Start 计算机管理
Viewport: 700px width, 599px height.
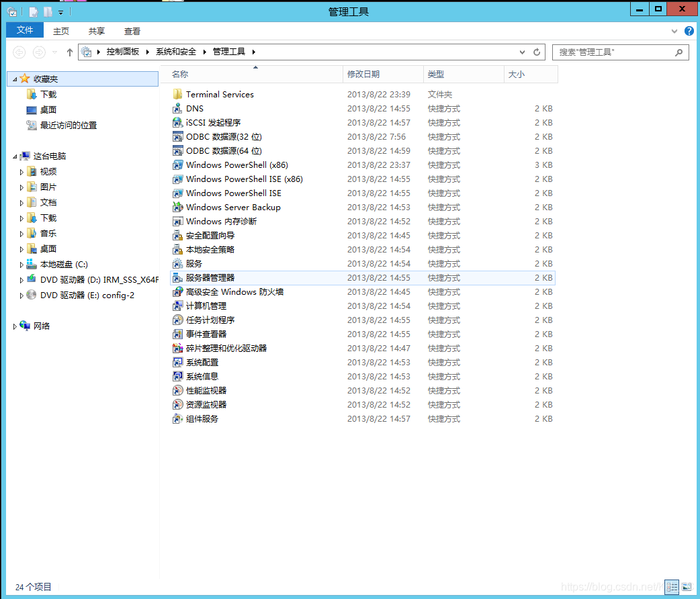pyautogui.click(x=200, y=306)
